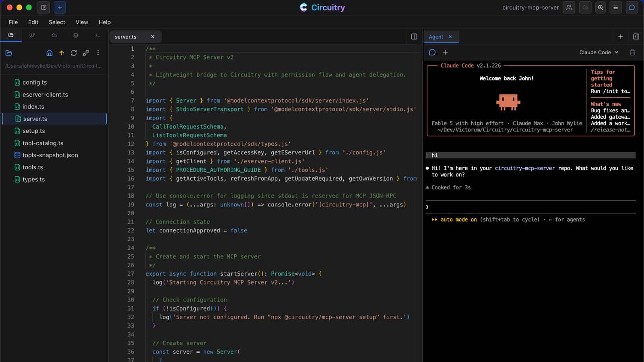Image resolution: width=644 pixels, height=362 pixels.
Task: Open types.ts in the file list
Action: (54, 179)
